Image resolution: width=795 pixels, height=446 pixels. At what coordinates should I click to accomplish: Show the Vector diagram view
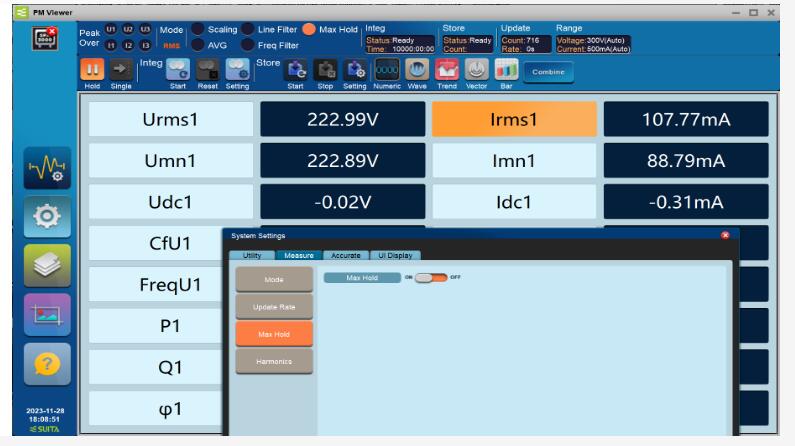coord(477,70)
